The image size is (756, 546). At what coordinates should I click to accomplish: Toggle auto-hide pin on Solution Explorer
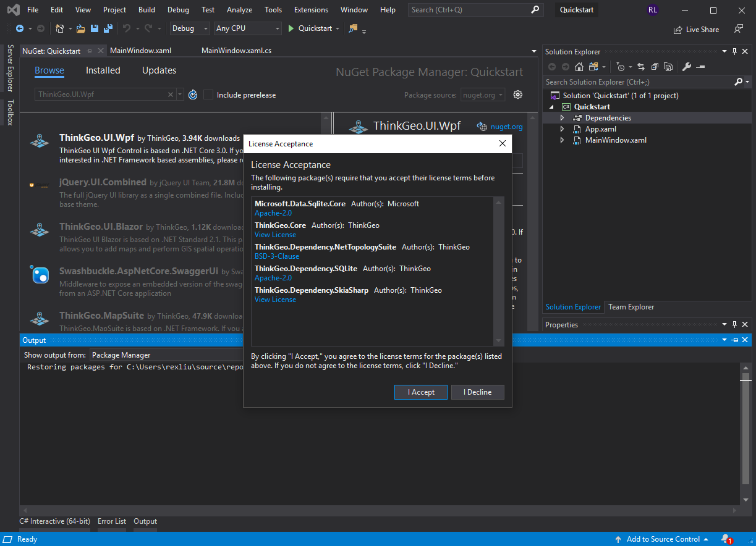tap(734, 52)
